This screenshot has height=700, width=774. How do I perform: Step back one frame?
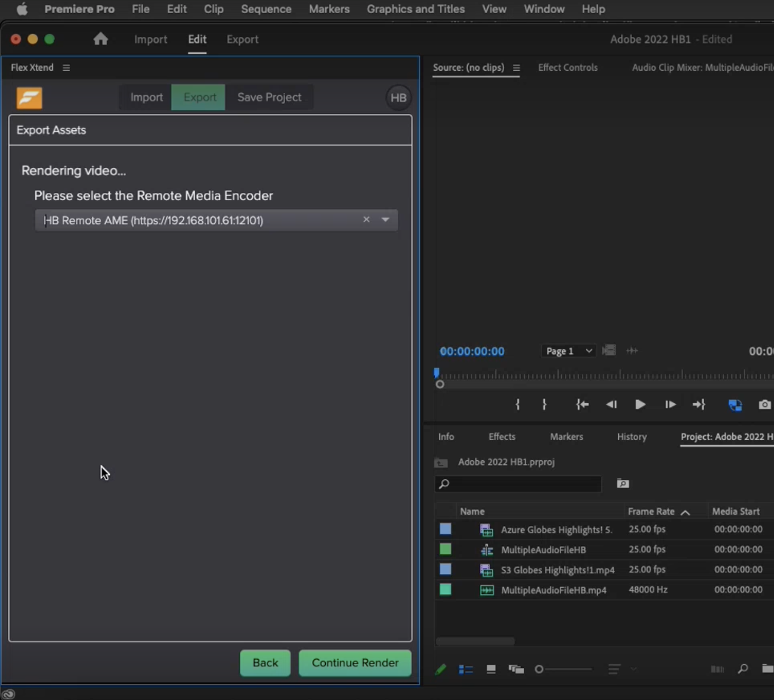pyautogui.click(x=611, y=404)
